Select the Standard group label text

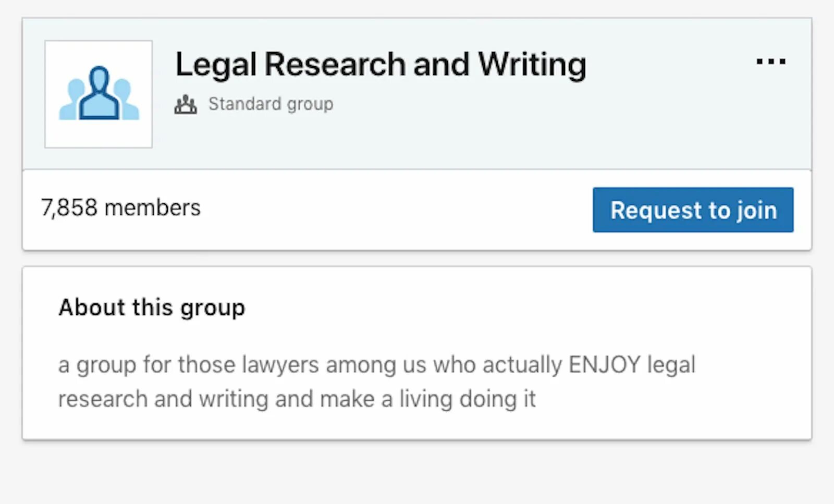click(x=271, y=104)
